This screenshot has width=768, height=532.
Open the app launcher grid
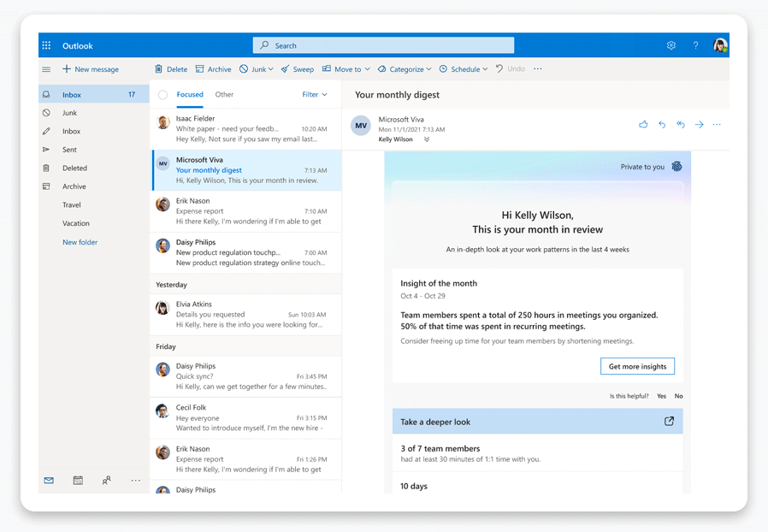46,45
